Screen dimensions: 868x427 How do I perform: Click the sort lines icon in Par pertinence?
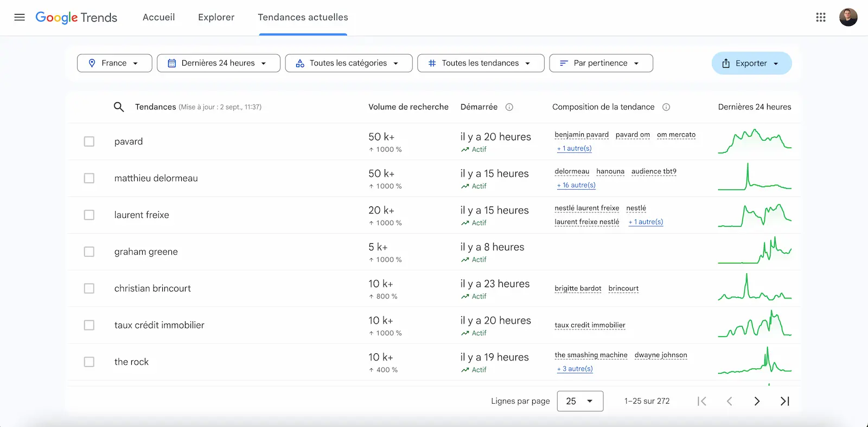point(564,63)
